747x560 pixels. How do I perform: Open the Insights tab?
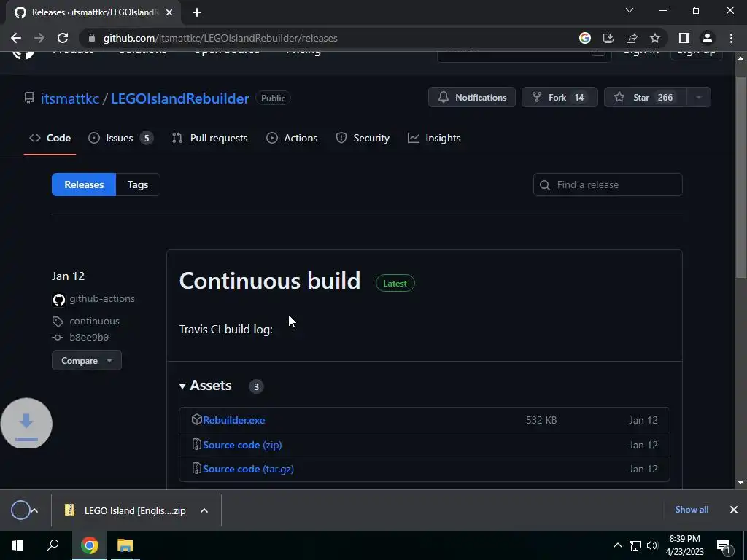434,138
